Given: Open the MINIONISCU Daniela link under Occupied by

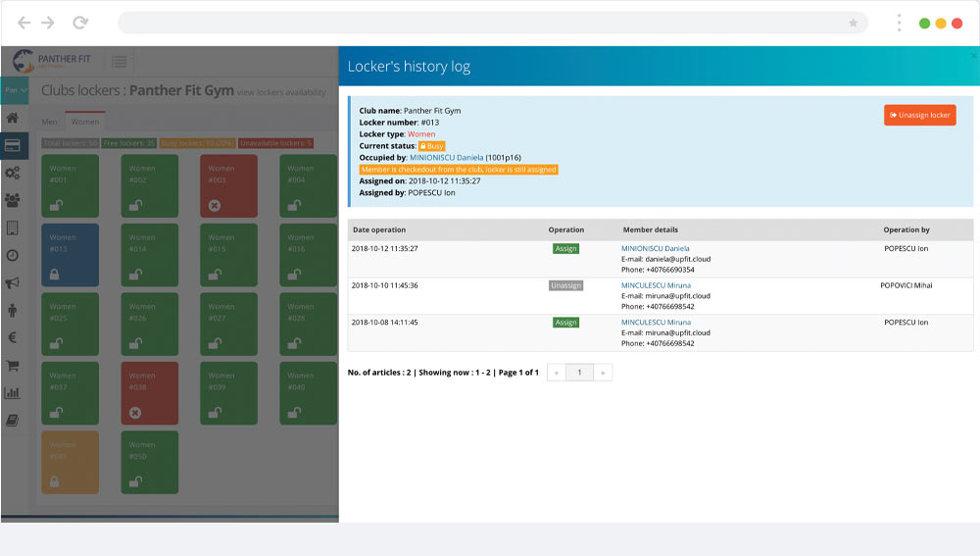Looking at the screenshot, I should pyautogui.click(x=446, y=158).
